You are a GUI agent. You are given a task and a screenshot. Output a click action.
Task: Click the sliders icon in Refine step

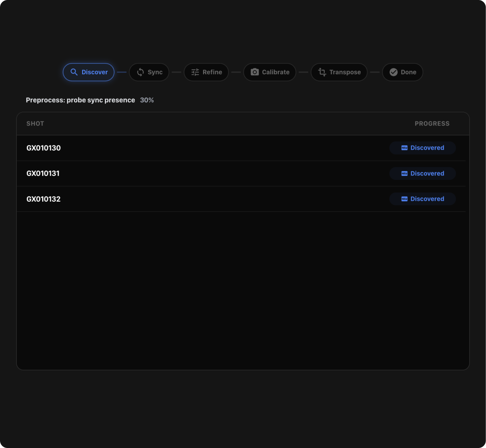click(195, 72)
